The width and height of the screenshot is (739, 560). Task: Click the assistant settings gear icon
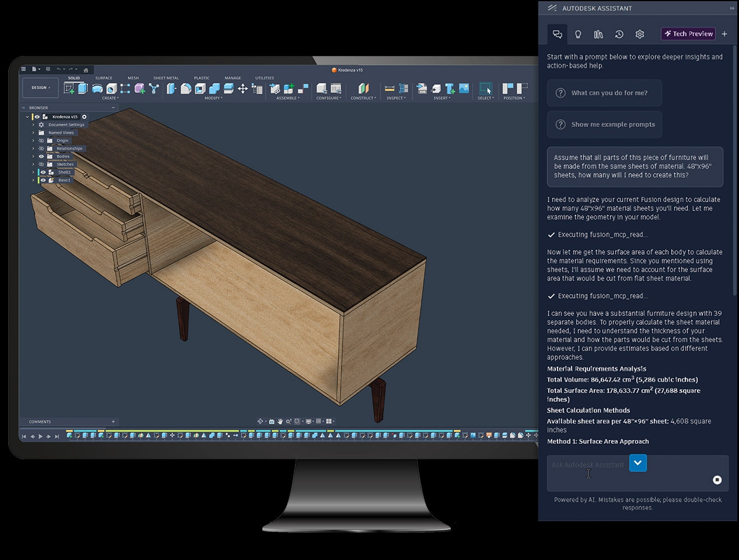point(639,34)
